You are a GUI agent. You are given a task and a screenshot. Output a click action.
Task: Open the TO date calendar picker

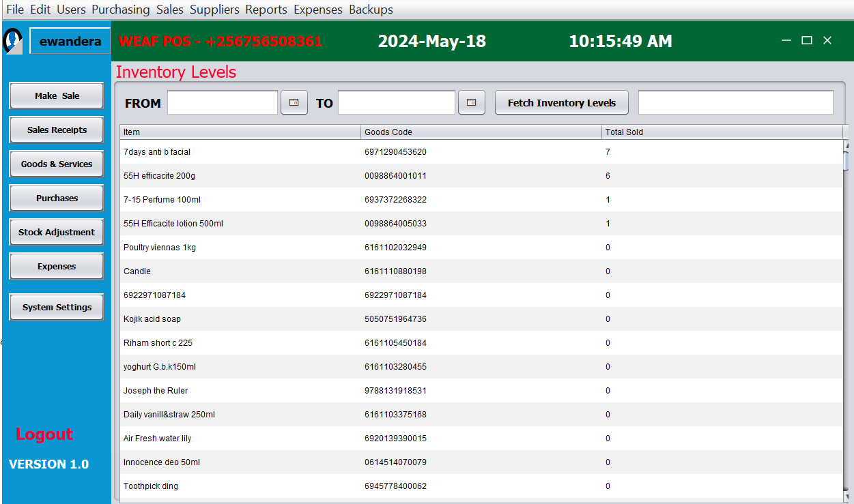[471, 102]
